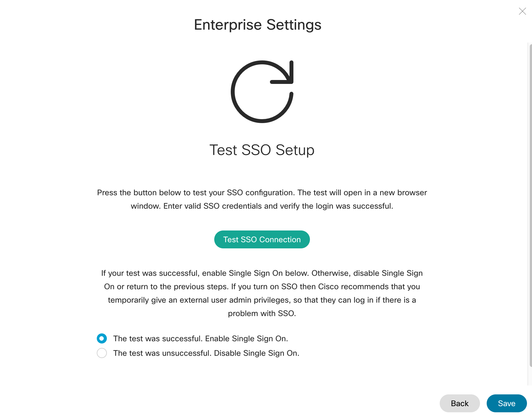Click the Test SSO Setup heading
This screenshot has height=419, width=532.
[262, 150]
